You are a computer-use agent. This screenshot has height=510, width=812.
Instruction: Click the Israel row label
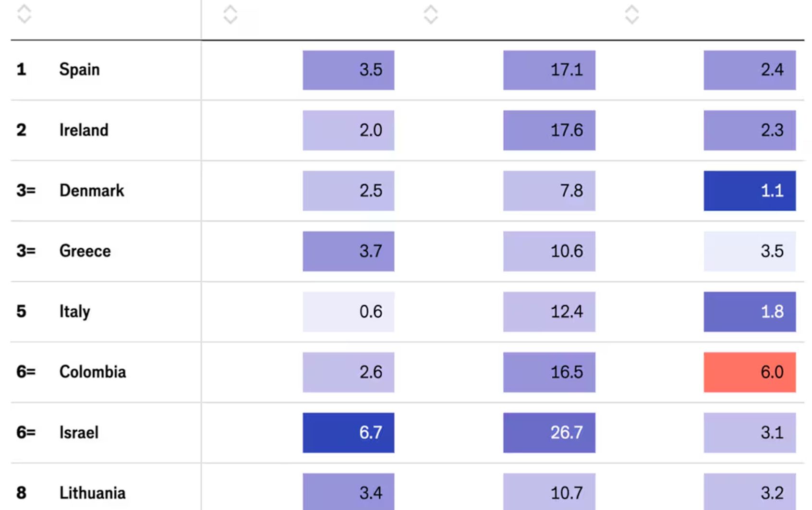click(79, 433)
